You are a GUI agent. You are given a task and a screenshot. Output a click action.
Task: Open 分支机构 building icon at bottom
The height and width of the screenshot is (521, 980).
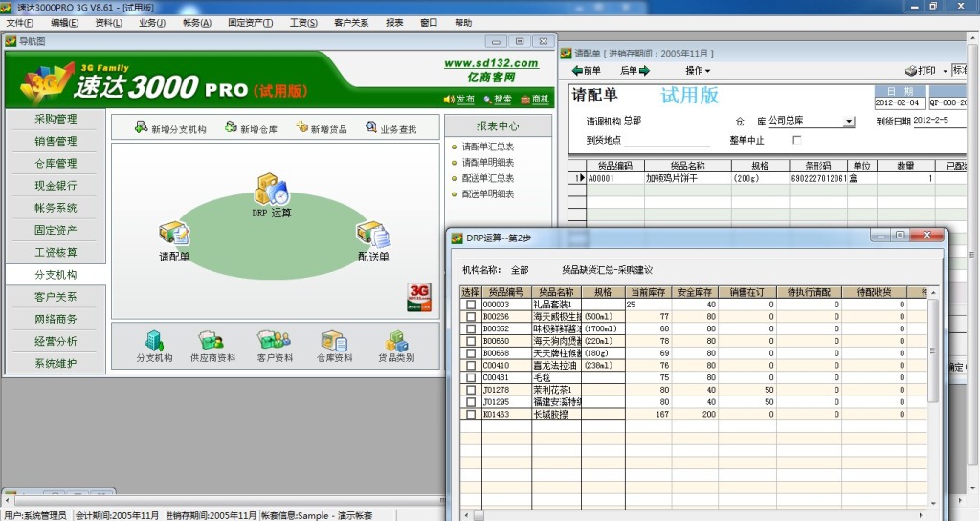[154, 340]
